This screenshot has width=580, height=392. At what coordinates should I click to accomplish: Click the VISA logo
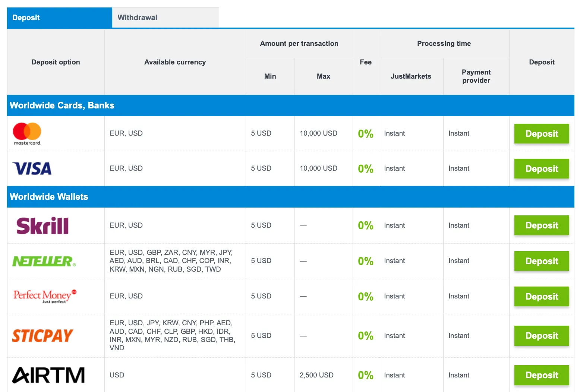point(32,168)
